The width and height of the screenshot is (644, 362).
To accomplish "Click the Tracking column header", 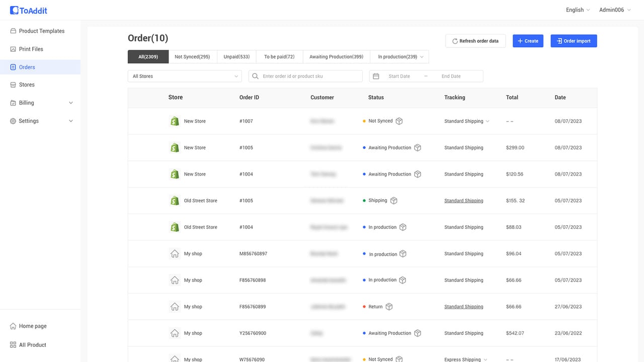I will [x=454, y=98].
